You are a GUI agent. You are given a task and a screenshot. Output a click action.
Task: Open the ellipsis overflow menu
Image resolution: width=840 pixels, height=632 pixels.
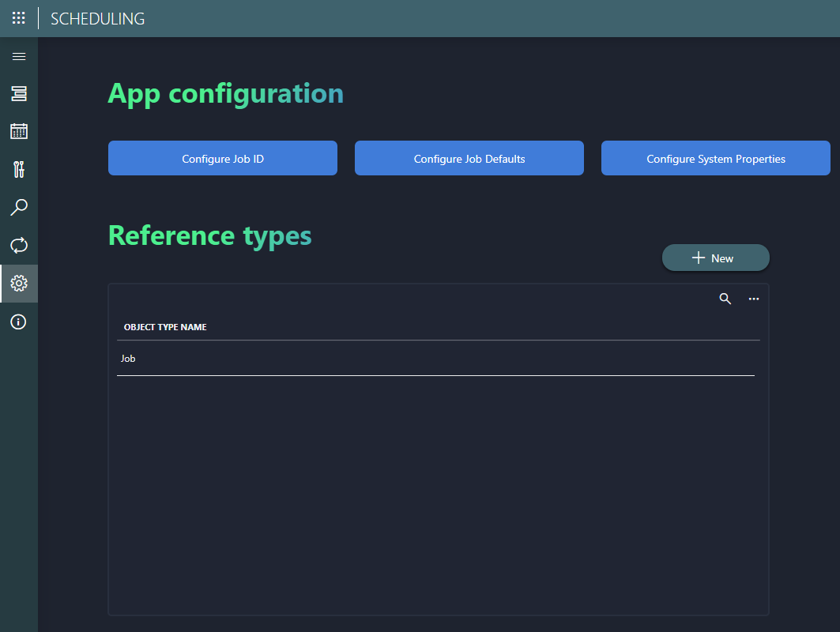754,299
